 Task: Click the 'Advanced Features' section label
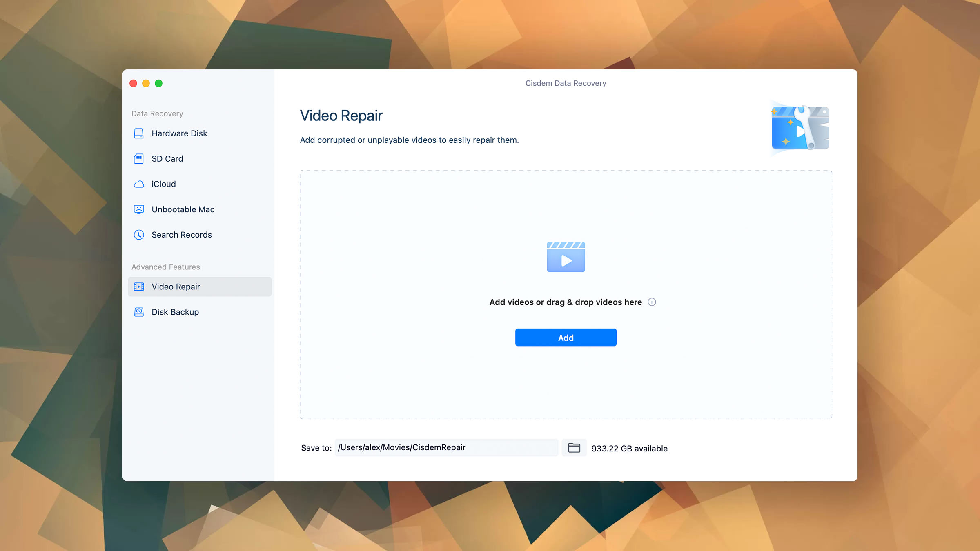(x=166, y=267)
